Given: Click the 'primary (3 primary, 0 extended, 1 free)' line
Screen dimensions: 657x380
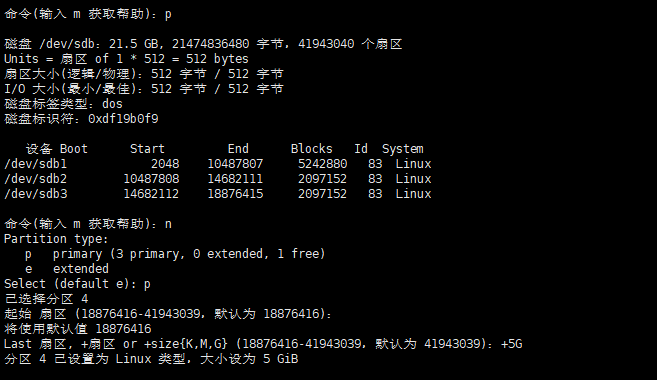Looking at the screenshot, I should (175, 254).
